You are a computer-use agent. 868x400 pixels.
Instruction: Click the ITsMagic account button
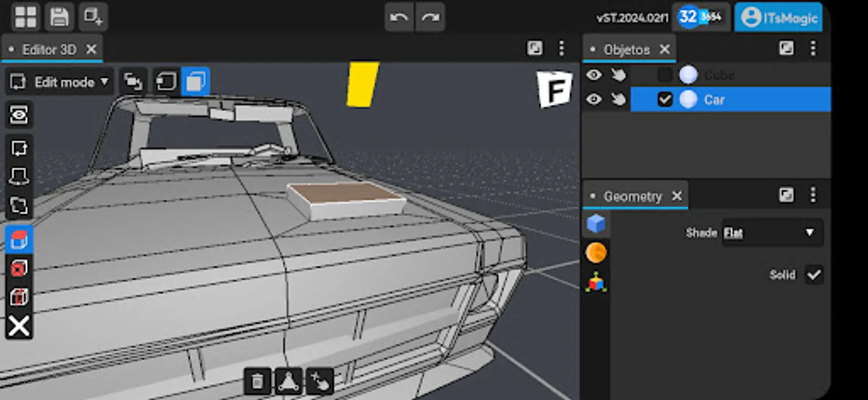778,18
